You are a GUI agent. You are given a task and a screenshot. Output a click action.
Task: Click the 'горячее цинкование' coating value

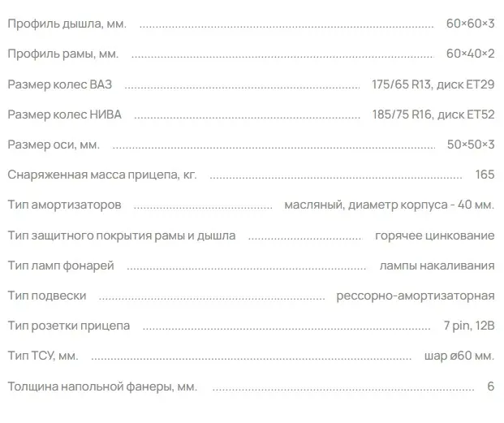434,235
